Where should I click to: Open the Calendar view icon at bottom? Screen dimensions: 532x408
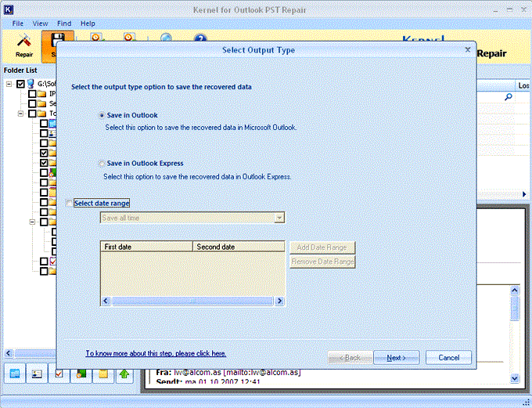pos(15,374)
